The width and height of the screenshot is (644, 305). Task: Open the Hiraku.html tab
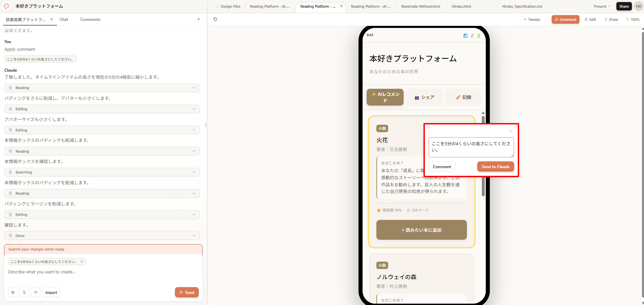[x=461, y=6]
